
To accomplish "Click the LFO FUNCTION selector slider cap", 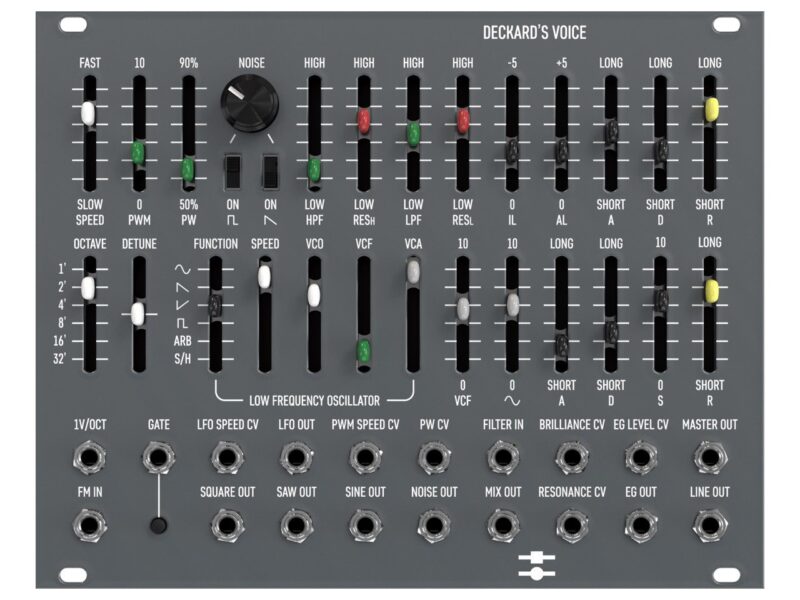I will point(215,306).
